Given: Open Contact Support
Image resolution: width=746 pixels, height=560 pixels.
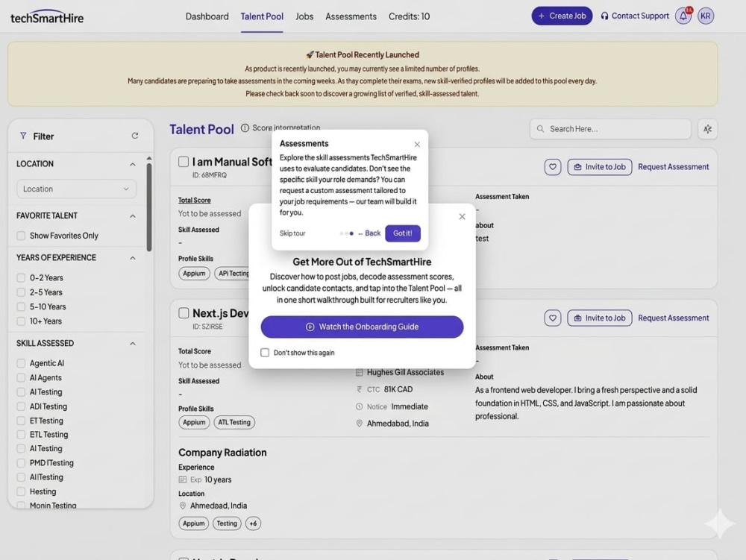Looking at the screenshot, I should 635,16.
